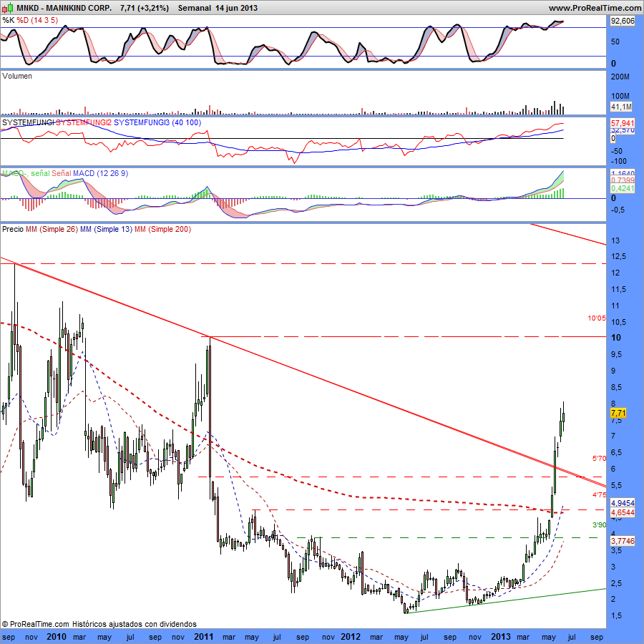
Task: Click the 4'75 level annotation
Action: point(599,495)
